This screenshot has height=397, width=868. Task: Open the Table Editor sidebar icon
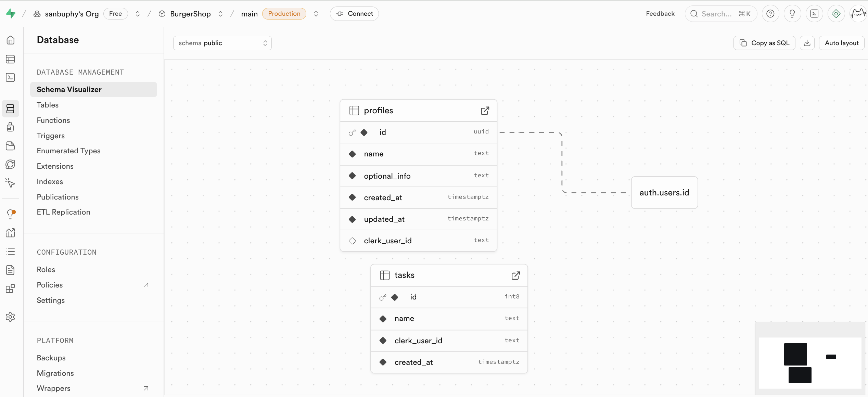(x=10, y=59)
